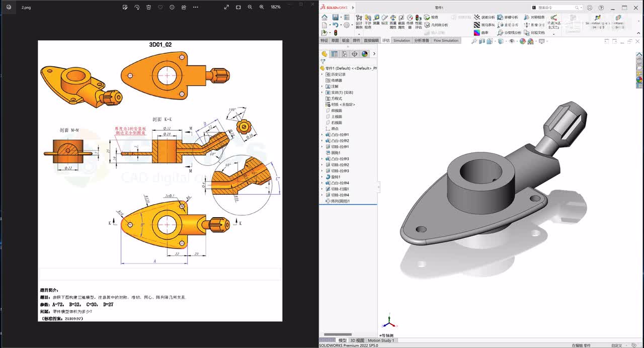Run Symmetry Check (对称检查)

click(x=534, y=18)
